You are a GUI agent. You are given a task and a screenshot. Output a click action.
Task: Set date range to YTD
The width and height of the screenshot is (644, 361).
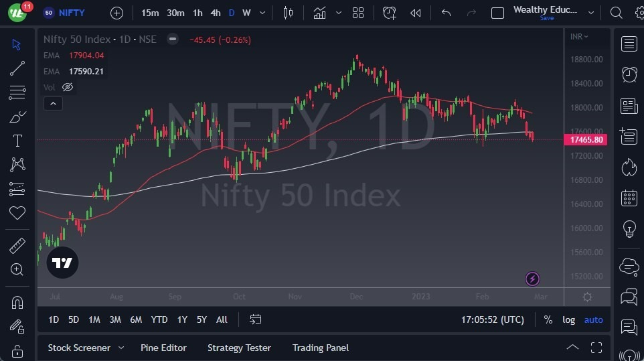(159, 319)
